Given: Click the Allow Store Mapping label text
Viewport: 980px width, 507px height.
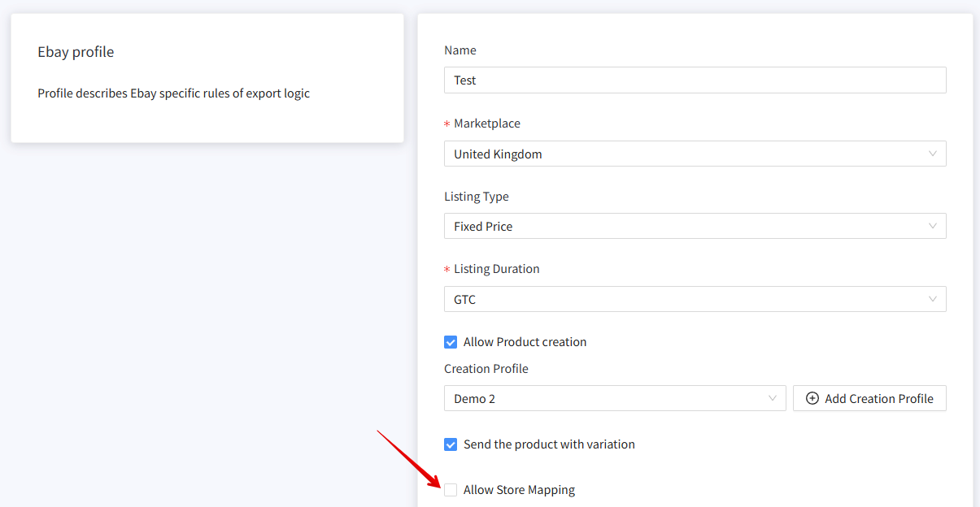Looking at the screenshot, I should tap(519, 490).
